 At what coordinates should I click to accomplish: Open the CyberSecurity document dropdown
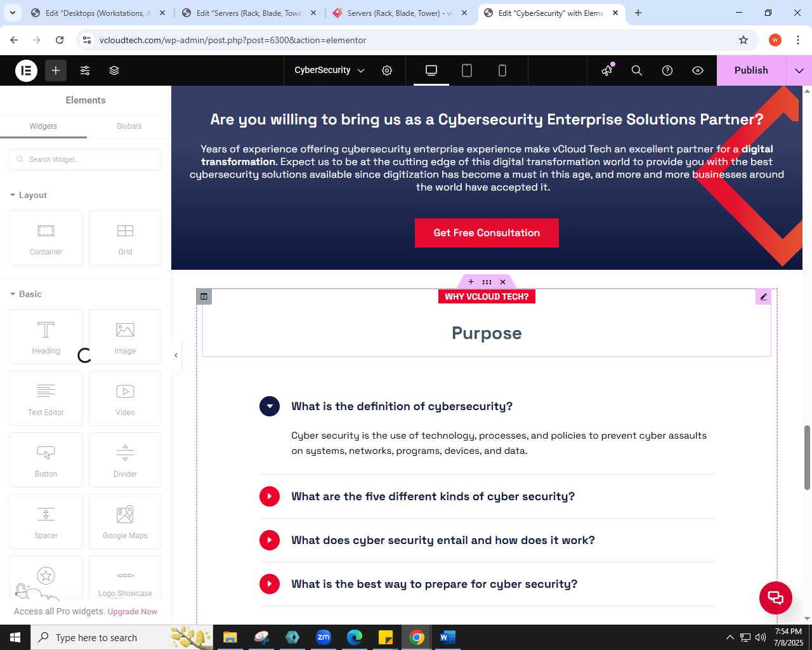point(329,70)
